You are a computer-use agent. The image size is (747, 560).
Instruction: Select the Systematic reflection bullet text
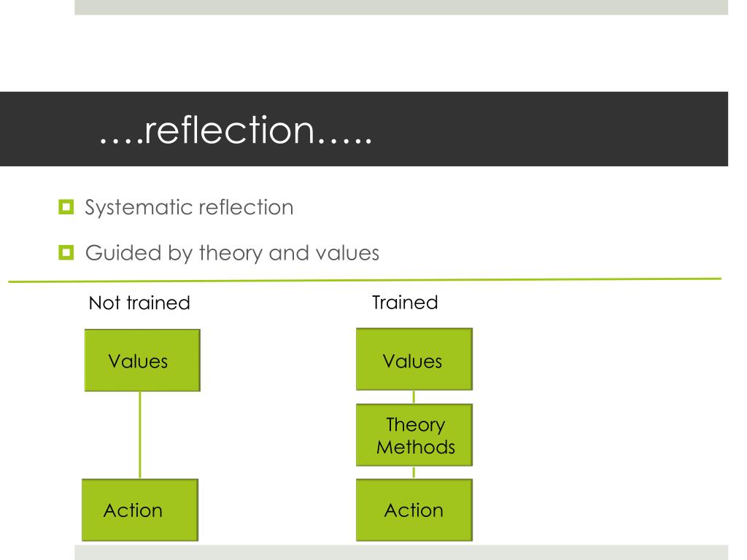pos(189,208)
